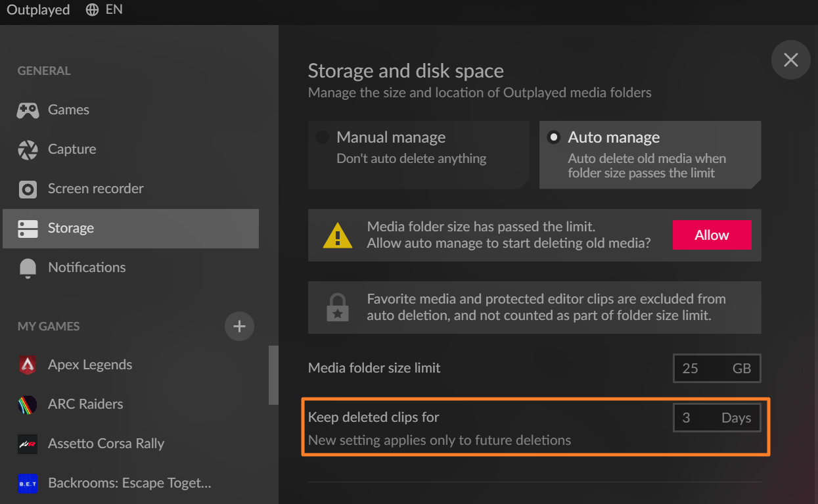Edit the media folder size limit field
This screenshot has height=504, width=818.
point(717,369)
